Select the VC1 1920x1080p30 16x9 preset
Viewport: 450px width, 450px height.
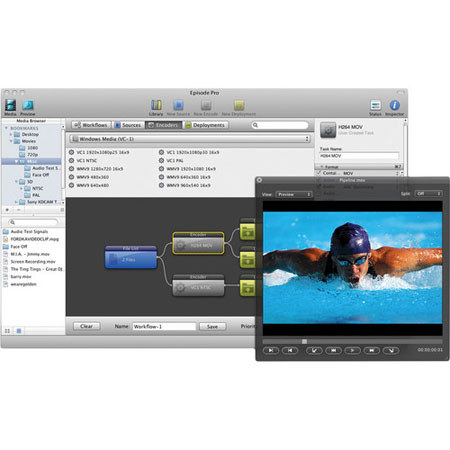(x=189, y=152)
